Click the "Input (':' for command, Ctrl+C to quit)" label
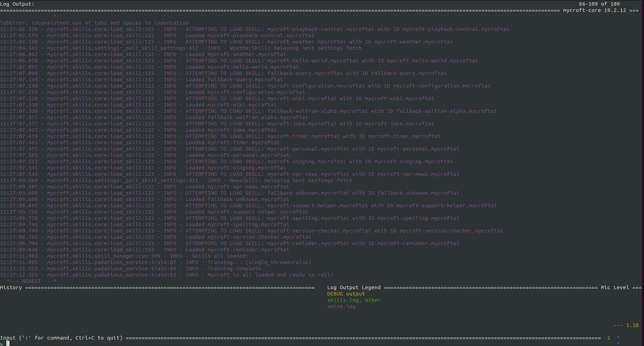 (61, 337)
